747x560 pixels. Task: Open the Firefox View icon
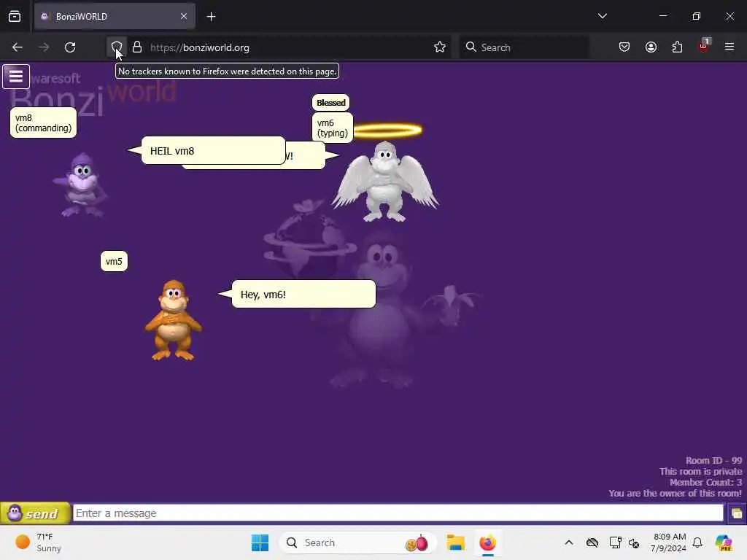pyautogui.click(x=15, y=16)
